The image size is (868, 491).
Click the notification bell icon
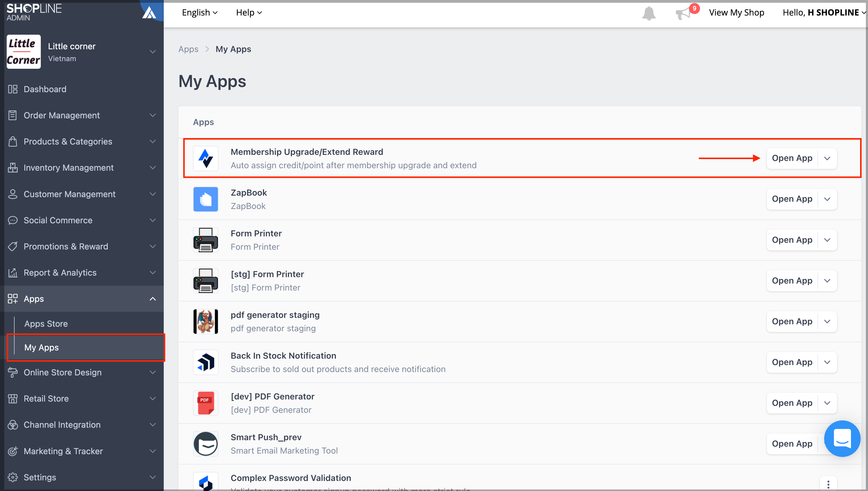(x=648, y=13)
